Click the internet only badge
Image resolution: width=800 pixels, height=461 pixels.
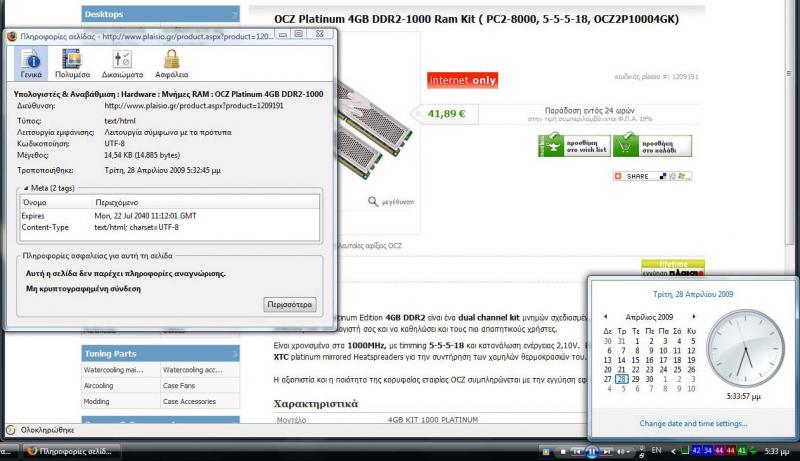pos(462,80)
